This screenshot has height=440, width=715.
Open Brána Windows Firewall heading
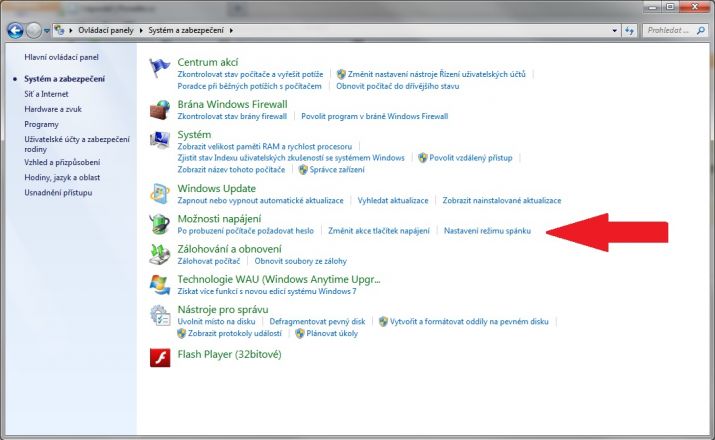click(233, 104)
